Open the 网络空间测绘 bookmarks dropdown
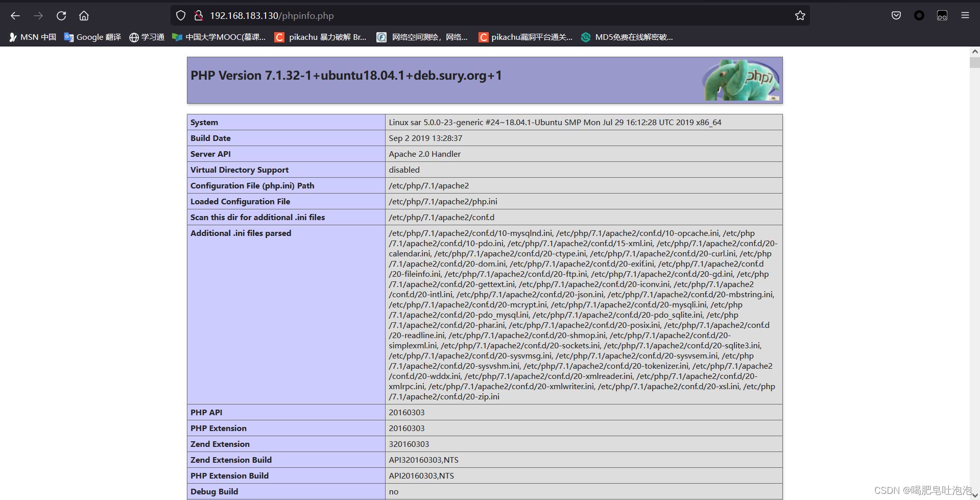Viewport: 980px width, 500px height. click(x=422, y=37)
